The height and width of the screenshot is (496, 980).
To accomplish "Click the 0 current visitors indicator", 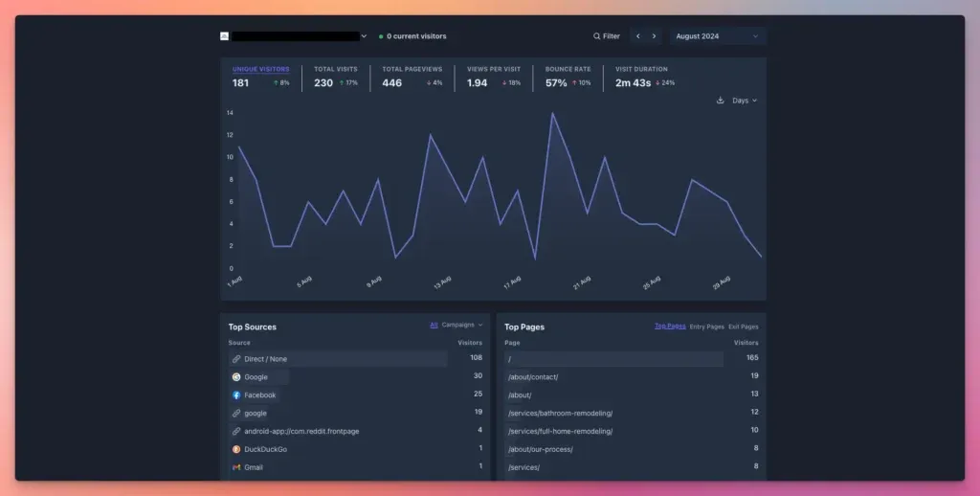I will tap(415, 36).
